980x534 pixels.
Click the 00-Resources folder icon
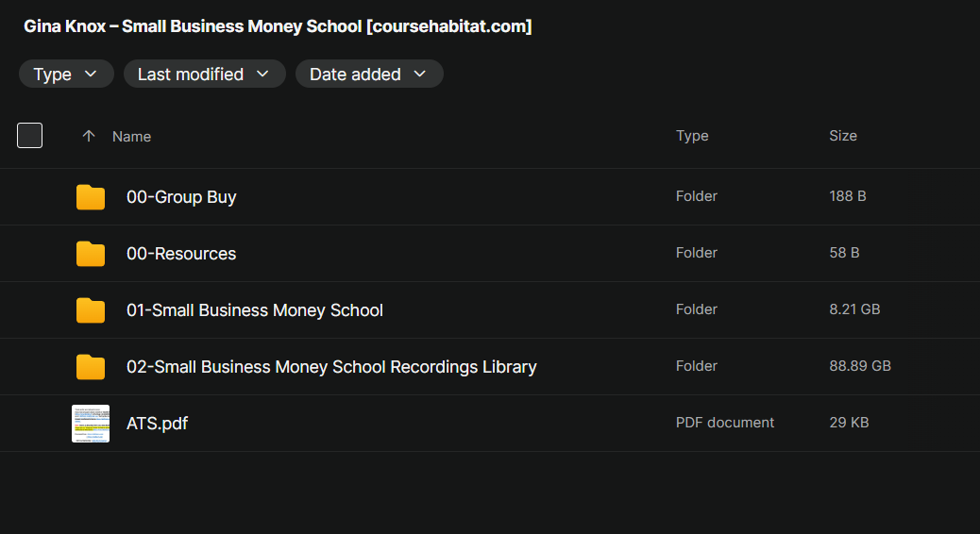(91, 254)
